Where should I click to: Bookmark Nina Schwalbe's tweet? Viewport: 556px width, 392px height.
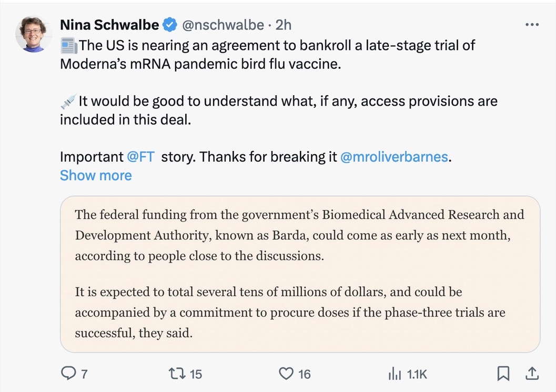point(503,374)
